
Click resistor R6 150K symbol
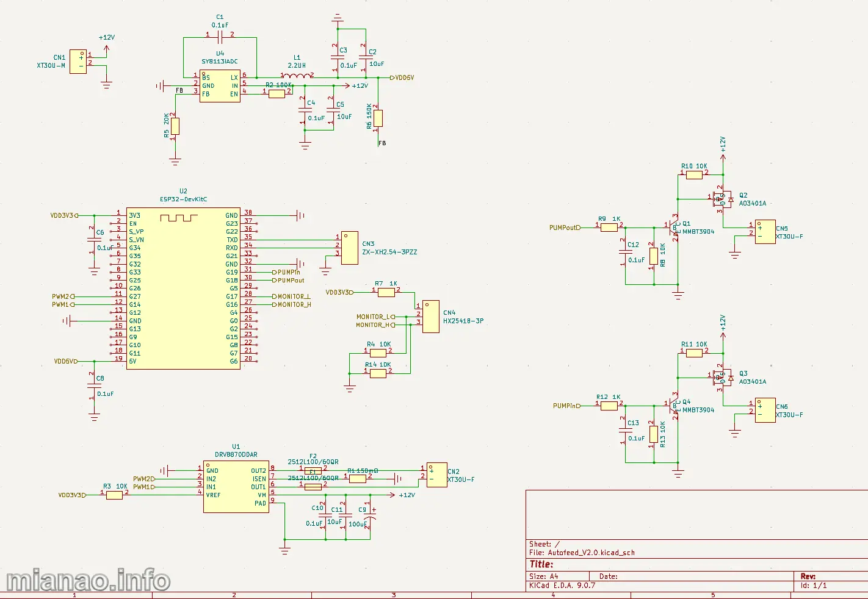[x=378, y=118]
